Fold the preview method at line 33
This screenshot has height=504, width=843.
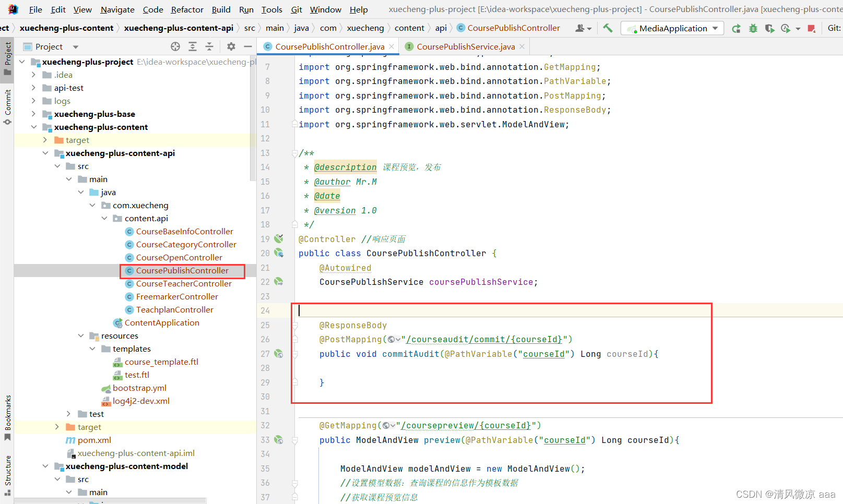[x=295, y=440]
